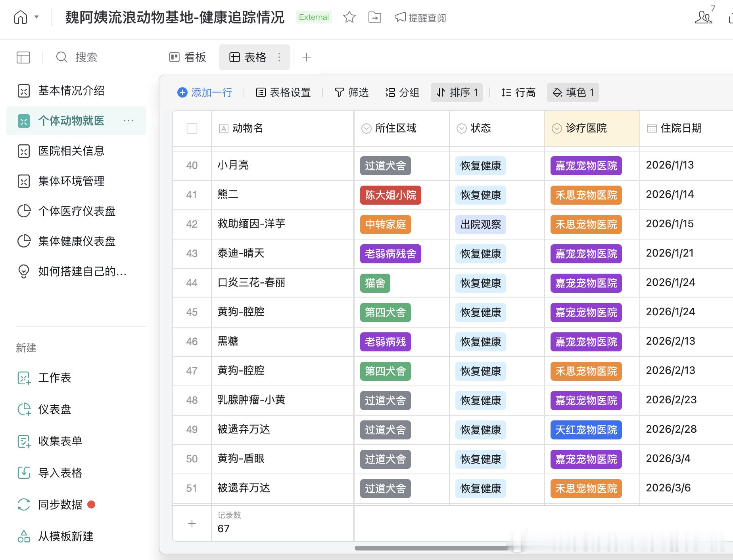
Task: Click the 诊疗医院 column header
Action: 592,128
